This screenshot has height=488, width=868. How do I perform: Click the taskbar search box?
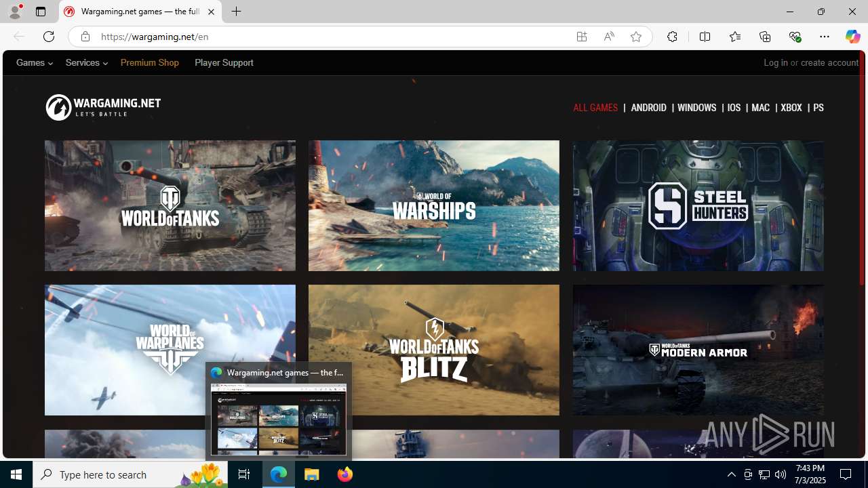(130, 474)
